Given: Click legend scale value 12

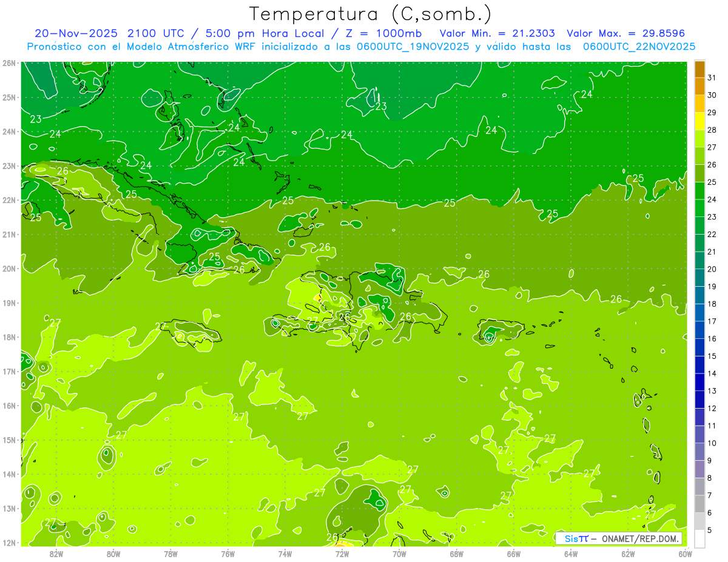Looking at the screenshot, I should point(712,409).
